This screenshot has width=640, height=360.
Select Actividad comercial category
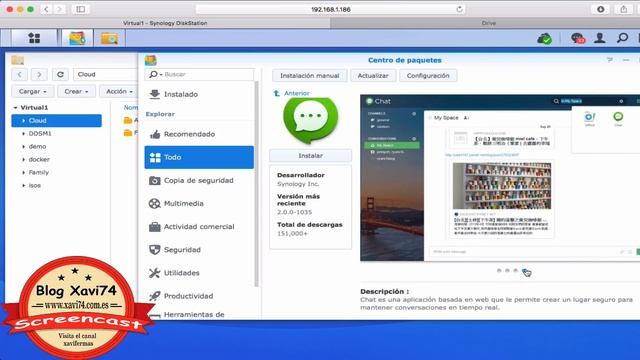[x=199, y=227]
